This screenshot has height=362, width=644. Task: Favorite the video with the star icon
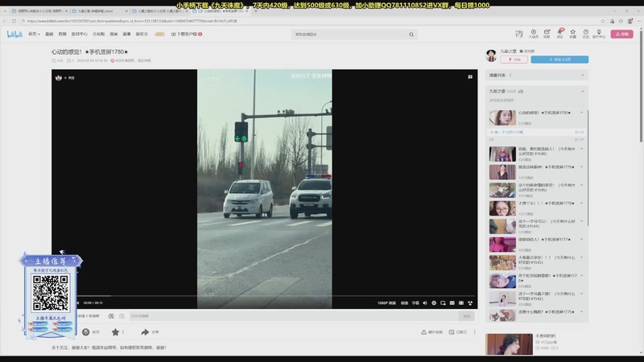[116, 331]
